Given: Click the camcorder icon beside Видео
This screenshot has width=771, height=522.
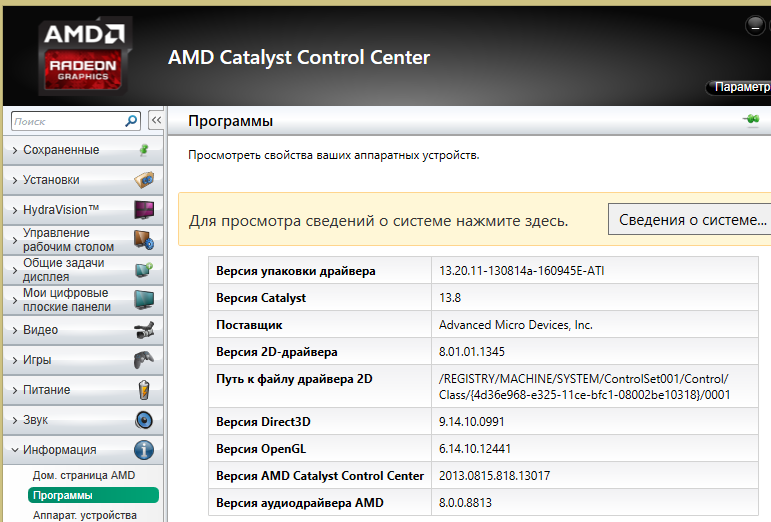Looking at the screenshot, I should tap(144, 330).
